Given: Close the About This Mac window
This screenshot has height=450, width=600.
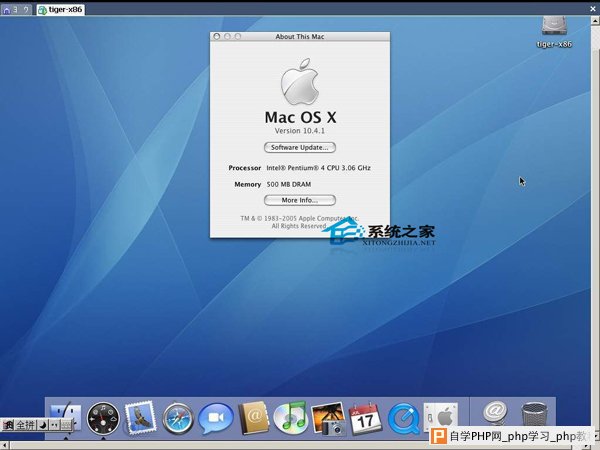Looking at the screenshot, I should [x=217, y=36].
